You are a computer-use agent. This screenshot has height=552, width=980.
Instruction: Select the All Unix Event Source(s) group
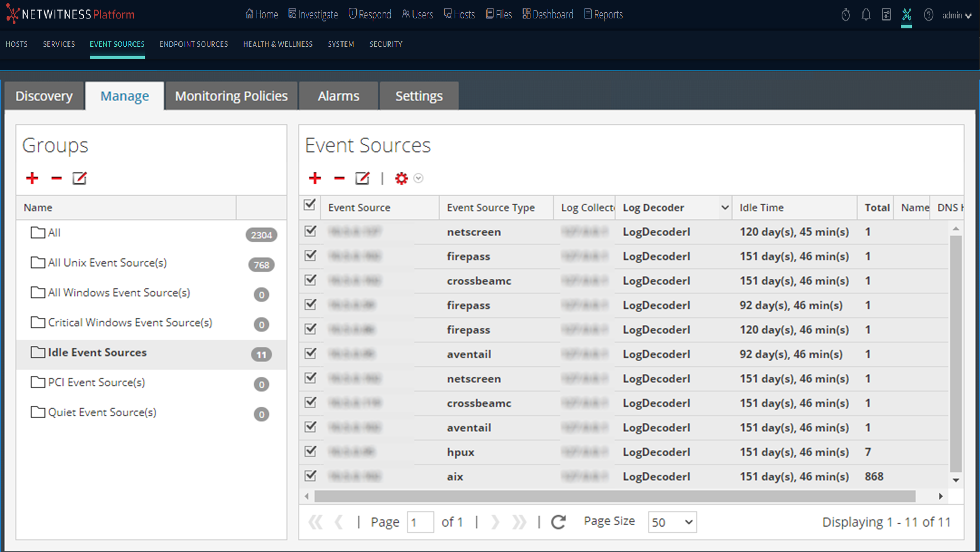(107, 263)
